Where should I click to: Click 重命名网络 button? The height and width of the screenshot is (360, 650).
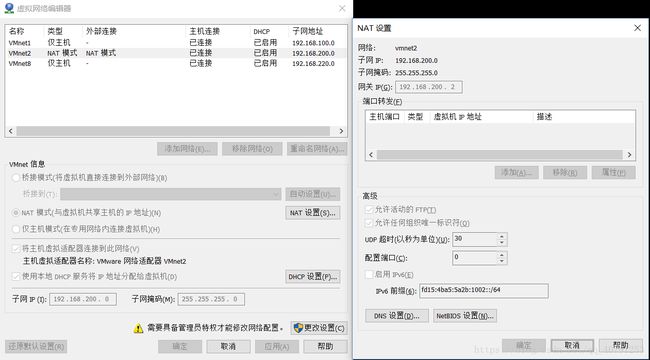[x=317, y=149]
